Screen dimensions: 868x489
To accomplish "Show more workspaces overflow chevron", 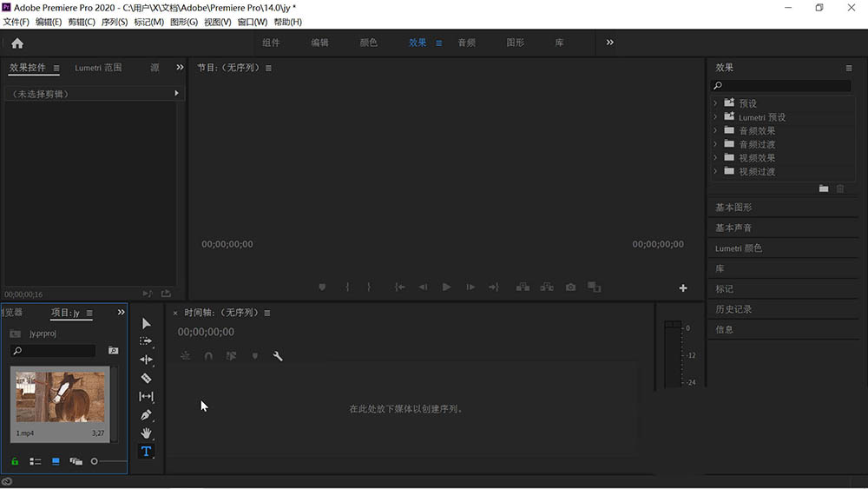I will point(609,42).
